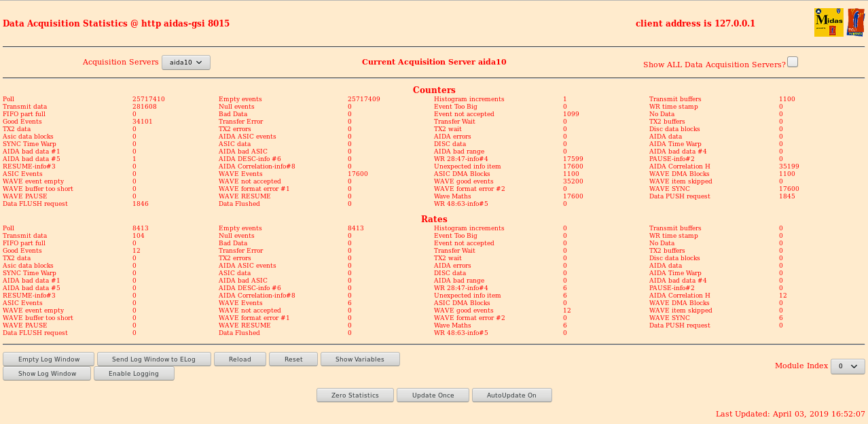The image size is (868, 424).
Task: Click the Zero Statistics button
Action: coord(355,395)
